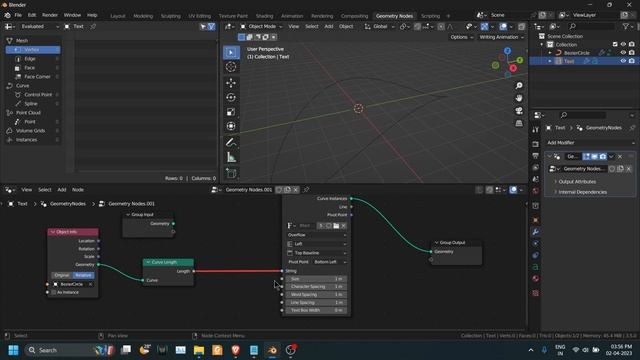Select the Scale tool in viewport toolbar
640x360 pixels.
pos(231,112)
